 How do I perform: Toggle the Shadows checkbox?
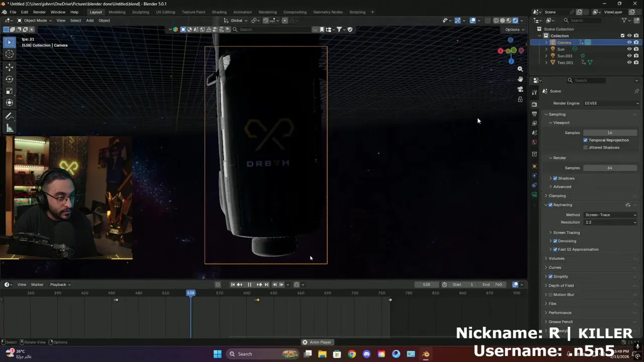[555, 178]
